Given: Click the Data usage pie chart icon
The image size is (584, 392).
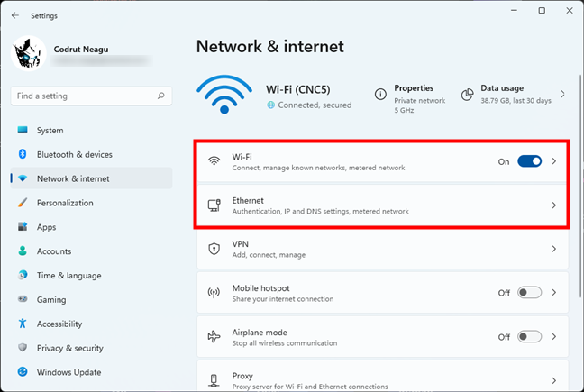Looking at the screenshot, I should tap(467, 95).
